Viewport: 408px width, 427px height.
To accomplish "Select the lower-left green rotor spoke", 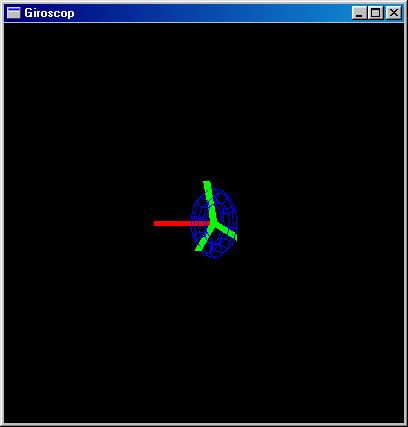I will pyautogui.click(x=205, y=238).
